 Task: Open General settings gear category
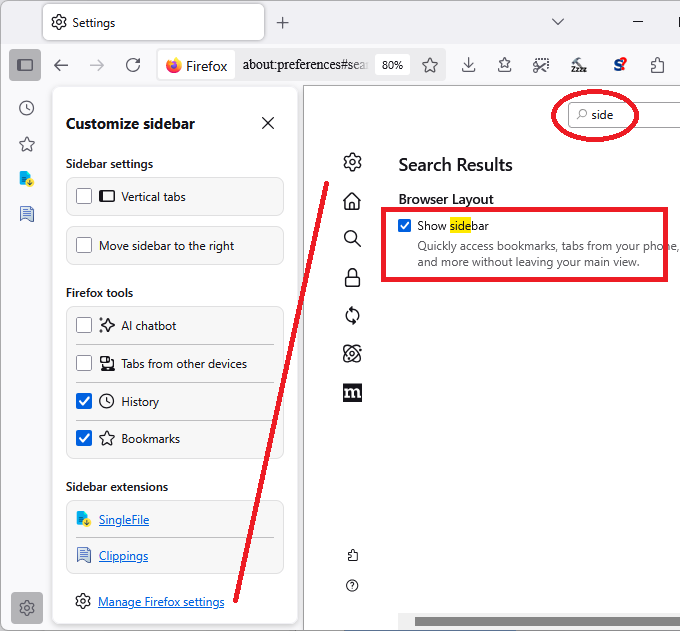[x=352, y=162]
